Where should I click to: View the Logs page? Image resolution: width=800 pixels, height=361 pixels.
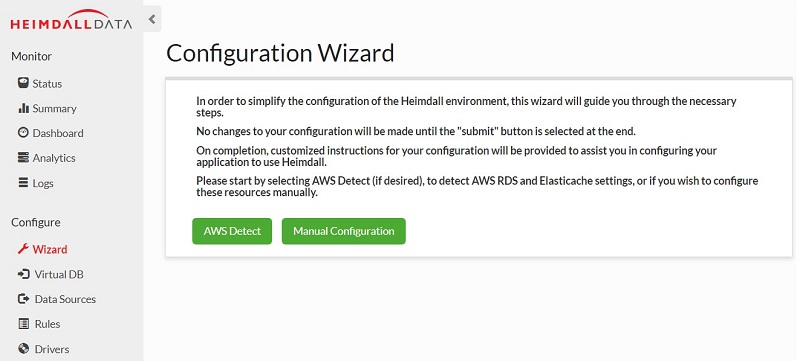coord(43,183)
